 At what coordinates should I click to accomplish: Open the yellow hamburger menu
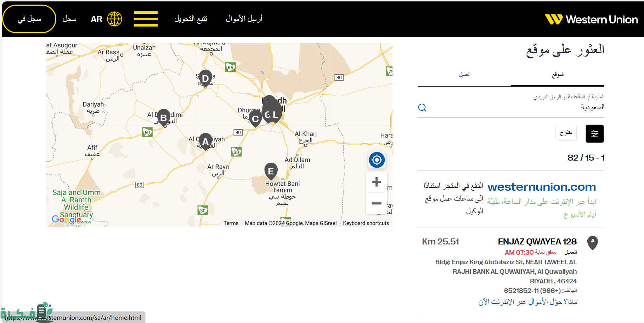(x=146, y=19)
